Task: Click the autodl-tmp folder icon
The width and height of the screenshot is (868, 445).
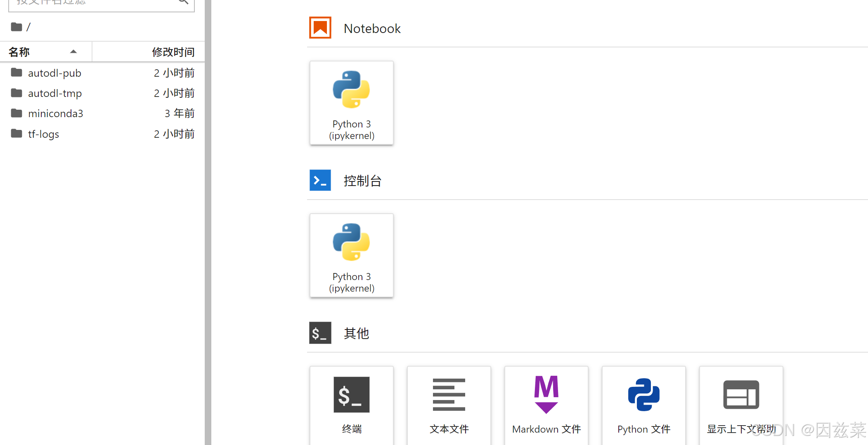Action: click(x=17, y=93)
